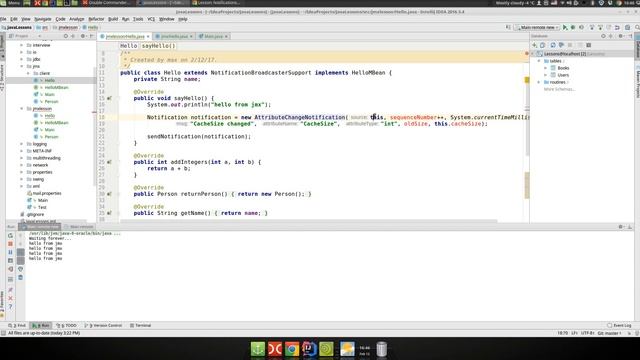Stop the running process with red square
Image resolution: width=640 pixels, height=360 pixels.
point(10,244)
